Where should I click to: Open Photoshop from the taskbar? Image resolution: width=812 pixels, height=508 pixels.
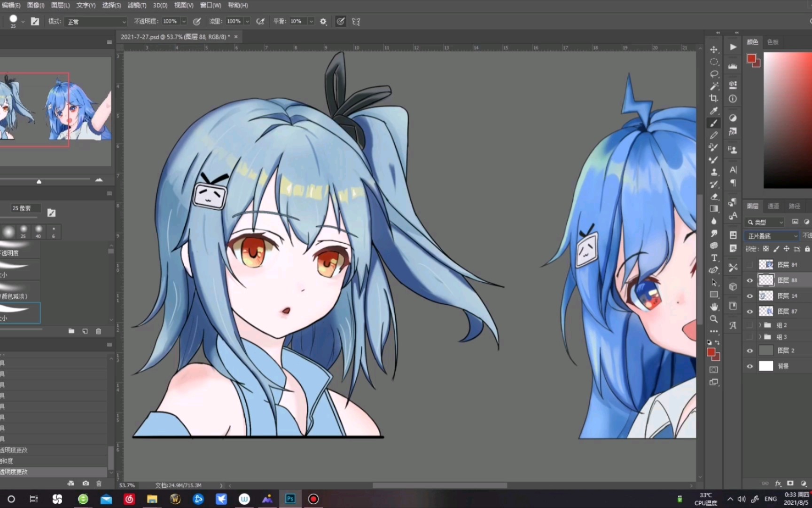[290, 499]
